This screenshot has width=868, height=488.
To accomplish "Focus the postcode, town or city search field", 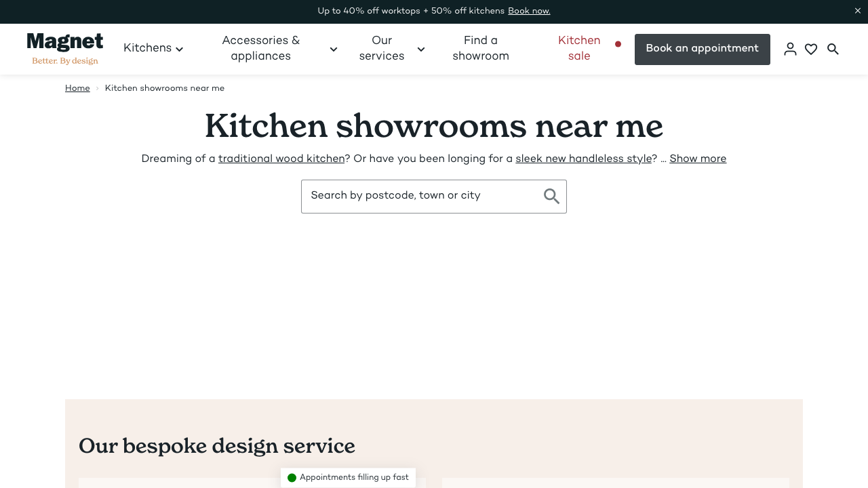I will tap(420, 196).
